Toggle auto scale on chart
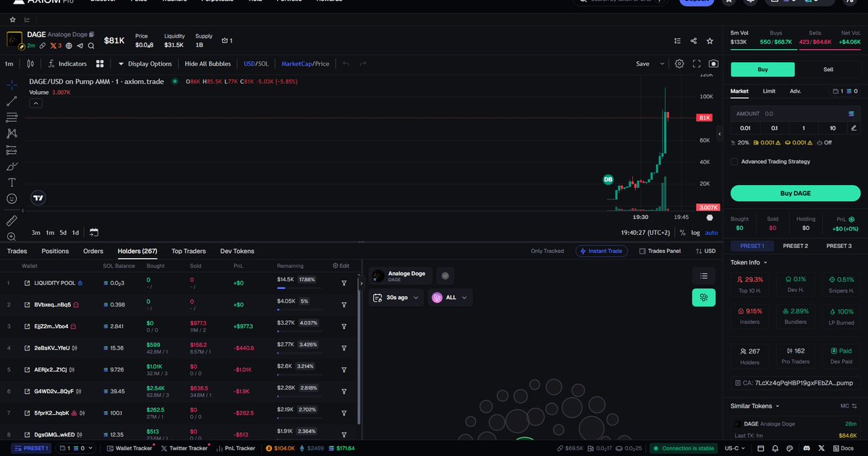868x456 pixels. click(x=711, y=233)
